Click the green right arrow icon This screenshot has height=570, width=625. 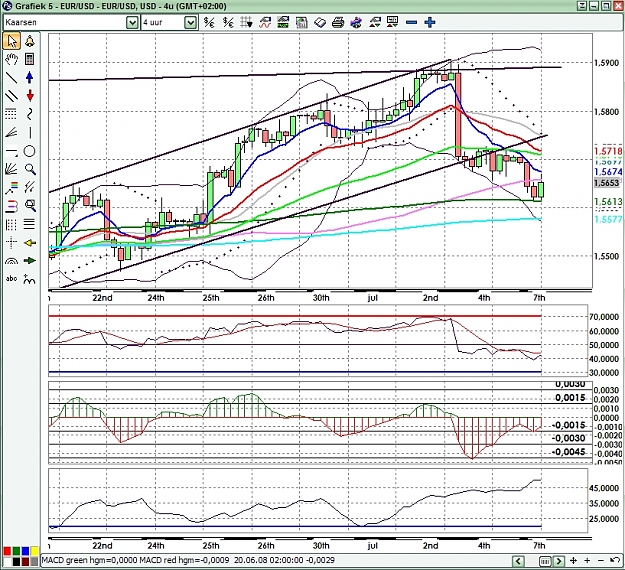click(x=29, y=261)
